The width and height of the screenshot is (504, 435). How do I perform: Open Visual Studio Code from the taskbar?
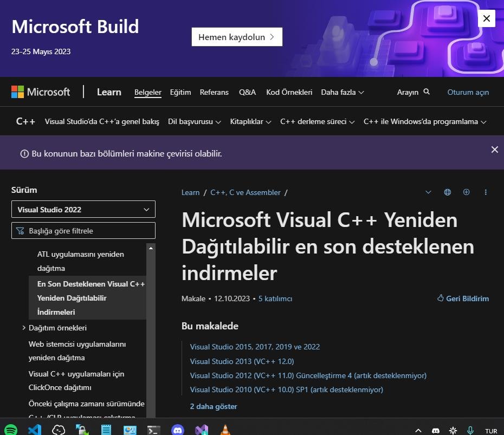[x=35, y=430]
